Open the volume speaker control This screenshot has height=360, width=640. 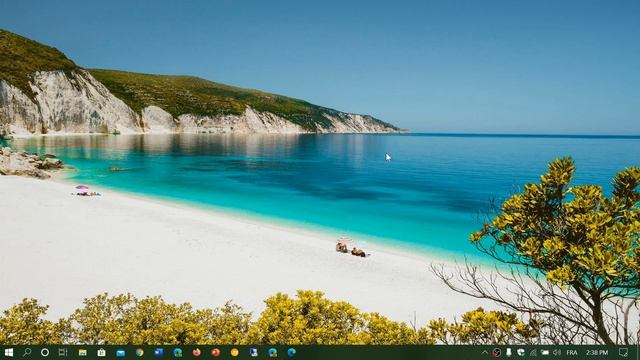point(557,352)
